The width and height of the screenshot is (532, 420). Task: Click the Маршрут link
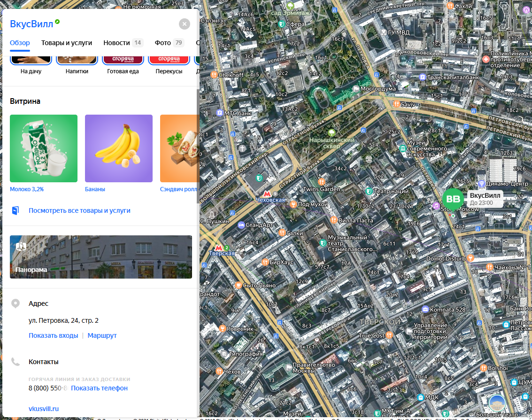coord(102,335)
